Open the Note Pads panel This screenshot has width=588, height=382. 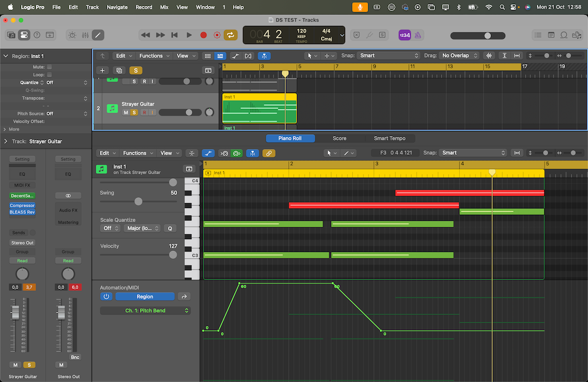(551, 35)
